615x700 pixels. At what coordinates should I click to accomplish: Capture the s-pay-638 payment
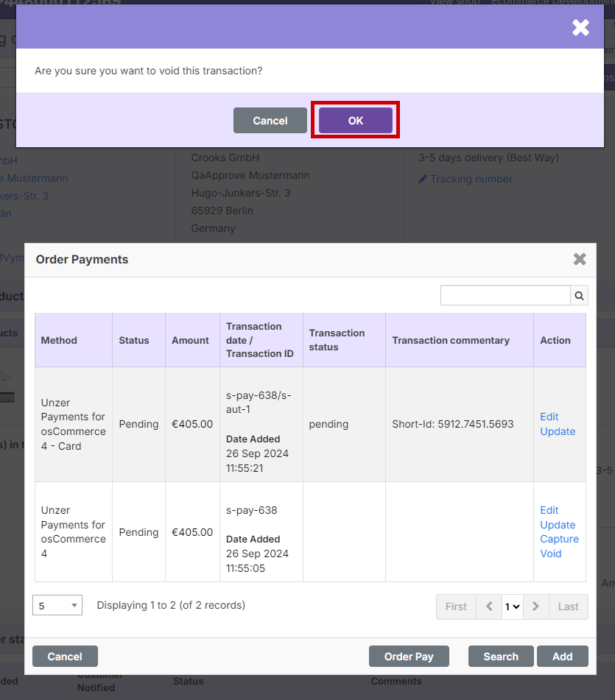coord(559,540)
